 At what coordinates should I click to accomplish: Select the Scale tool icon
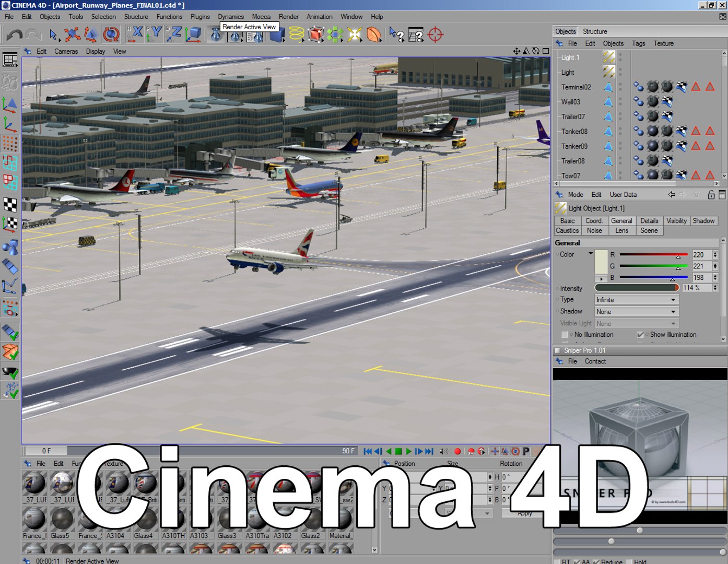(91, 35)
